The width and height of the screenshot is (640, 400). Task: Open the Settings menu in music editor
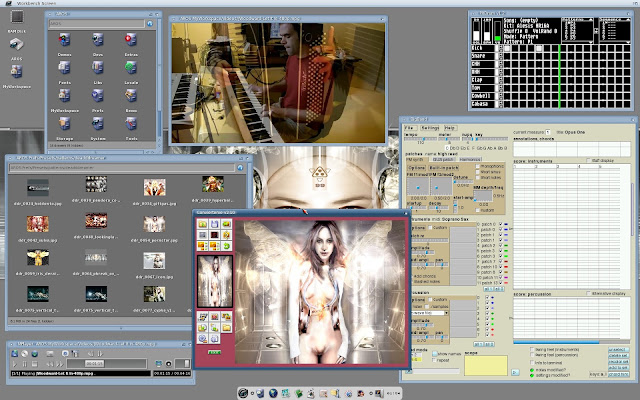(430, 128)
